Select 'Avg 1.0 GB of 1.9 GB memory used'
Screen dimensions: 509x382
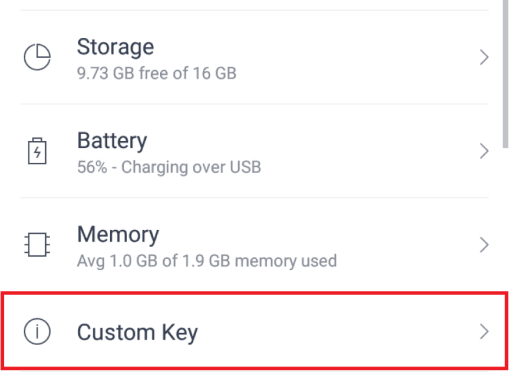click(207, 261)
